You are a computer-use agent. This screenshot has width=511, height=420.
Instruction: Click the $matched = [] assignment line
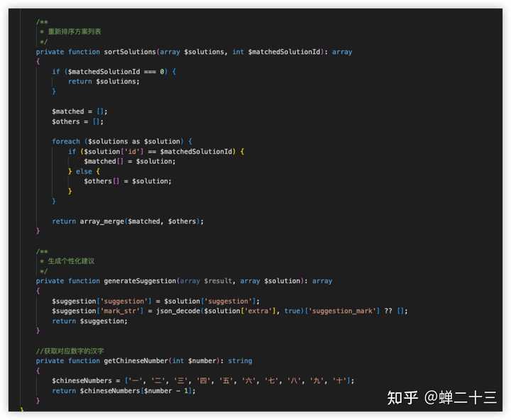tap(79, 111)
